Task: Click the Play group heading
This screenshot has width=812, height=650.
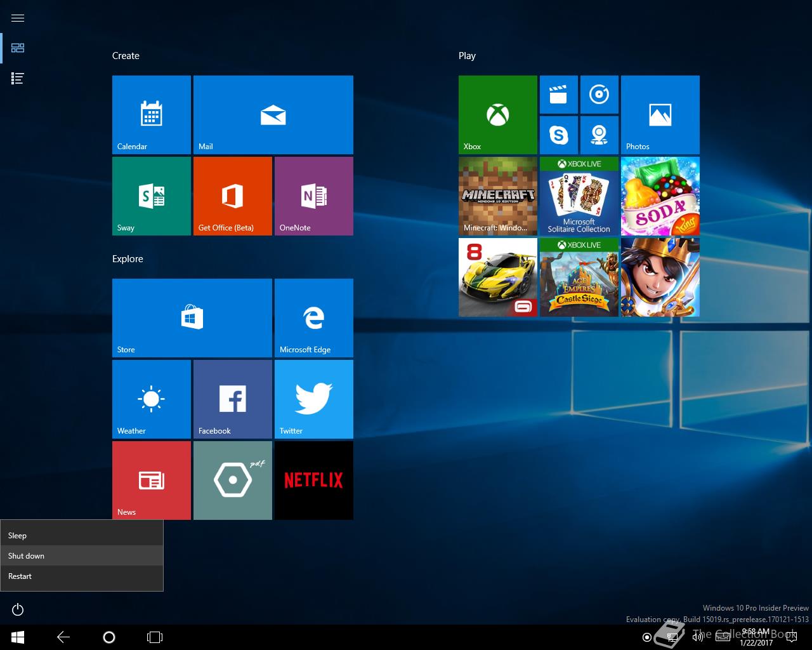Action: point(467,56)
